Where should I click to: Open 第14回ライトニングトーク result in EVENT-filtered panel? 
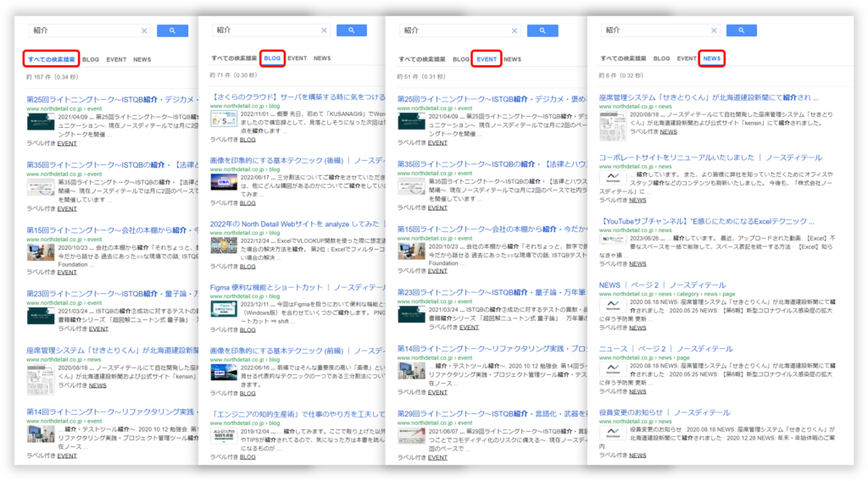[492, 349]
